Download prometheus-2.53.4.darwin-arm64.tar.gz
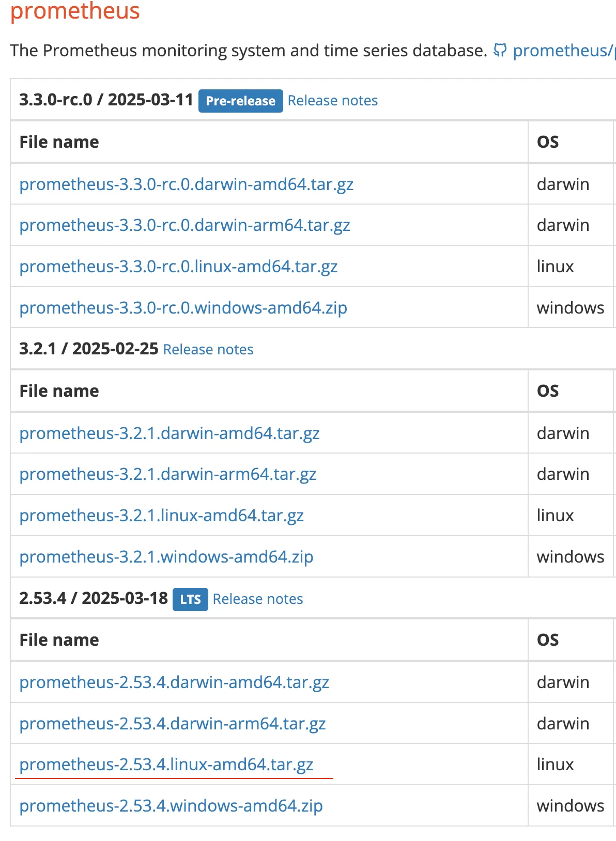 pos(173,724)
